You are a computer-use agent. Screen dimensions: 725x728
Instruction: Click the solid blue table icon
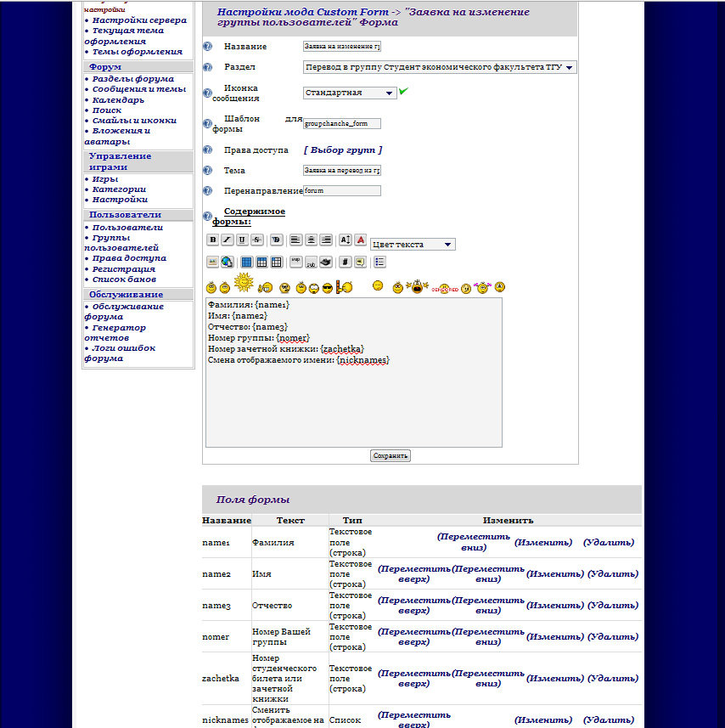click(247, 262)
